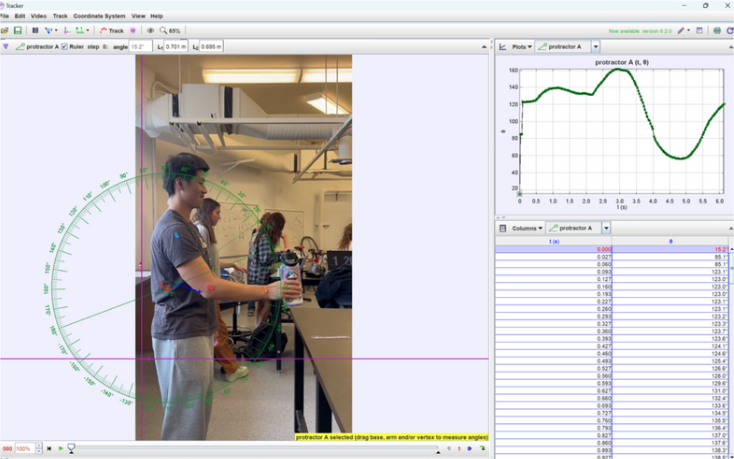The width and height of the screenshot is (734, 459).
Task: Click the data table vertical scrollbar
Action: point(731,351)
